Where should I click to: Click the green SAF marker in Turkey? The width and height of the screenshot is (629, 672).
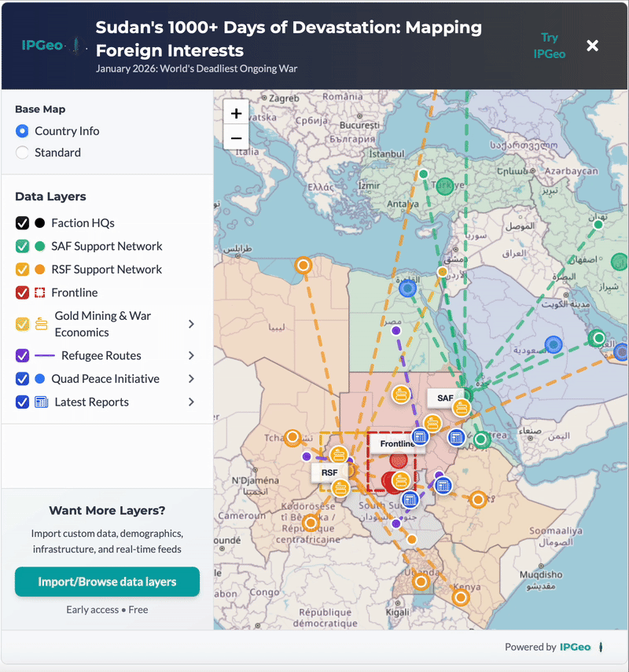[x=423, y=174]
